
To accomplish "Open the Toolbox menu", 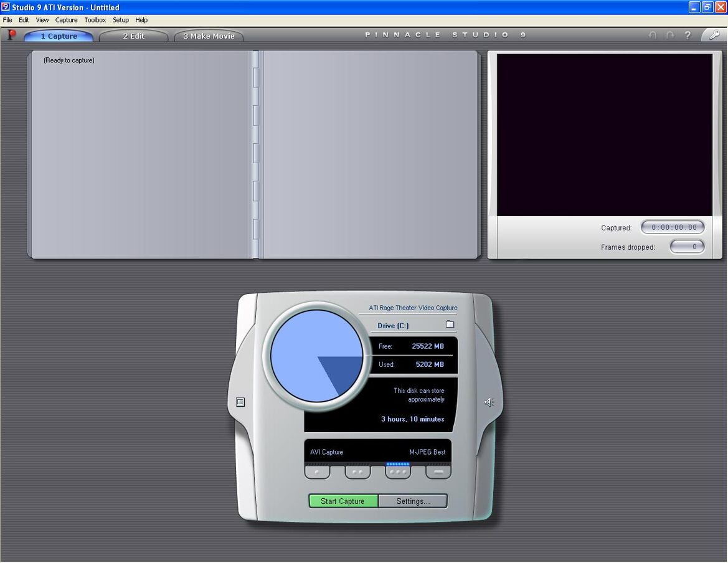I will coord(95,20).
